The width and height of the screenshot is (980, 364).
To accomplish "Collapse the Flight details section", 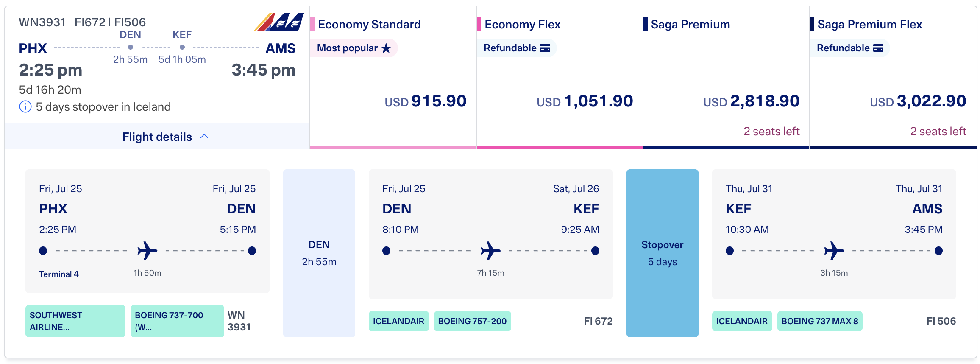I will click(156, 137).
